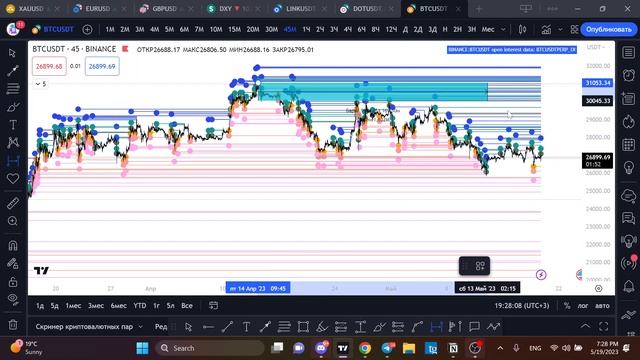Viewport: 640px width, 360px height.
Task: Maximize the bottom panel
Action: coord(604,326)
